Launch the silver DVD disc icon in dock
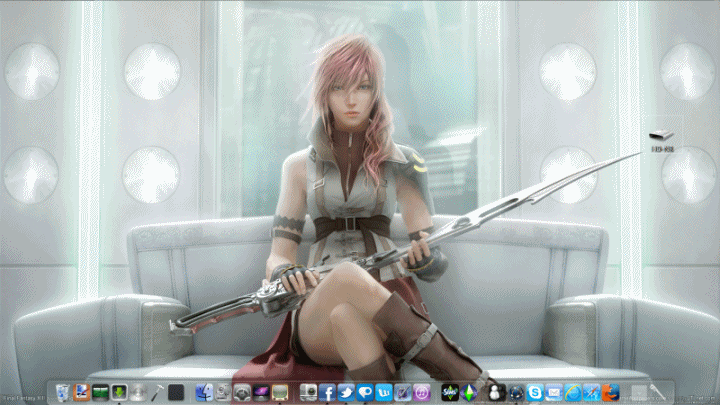720x405 pixels. (x=138, y=393)
